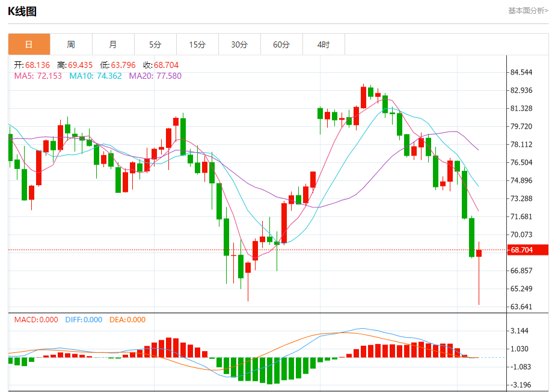Viewport: 552px width, 392px height.
Task: Click the high price 69.435
Action: point(80,65)
